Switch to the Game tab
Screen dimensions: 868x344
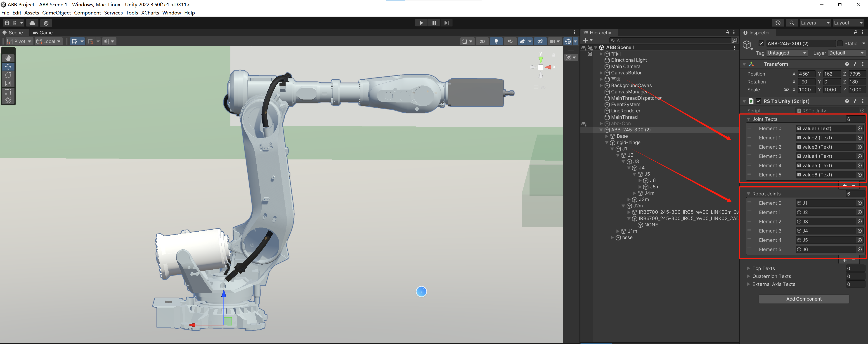point(43,33)
